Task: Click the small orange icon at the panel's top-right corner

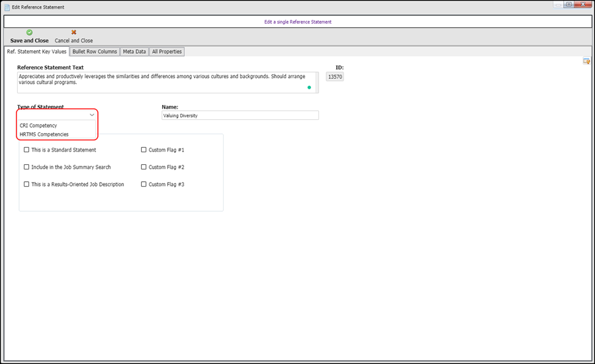Action: pos(586,62)
